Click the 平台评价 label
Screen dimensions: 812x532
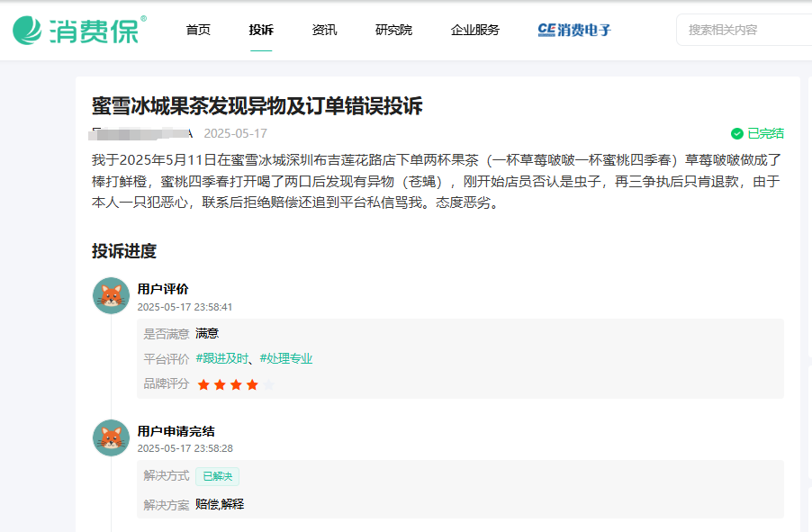tap(167, 359)
